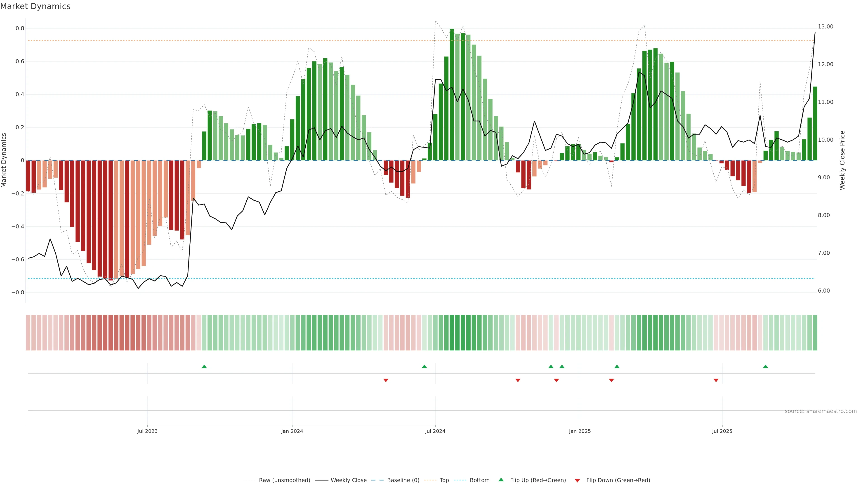868x488 pixels.
Task: Click the flip-up marker just after Jan 2025
Action: pyautogui.click(x=617, y=366)
